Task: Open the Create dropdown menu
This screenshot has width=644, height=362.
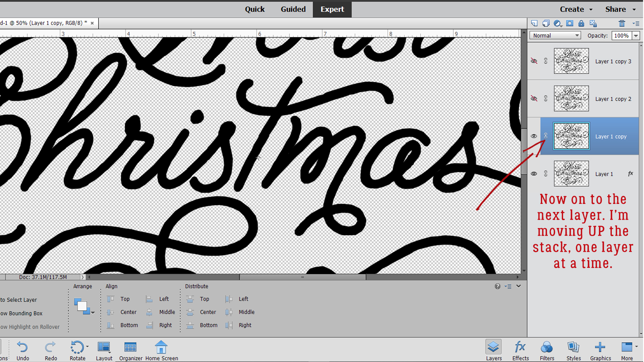Action: pos(576,9)
